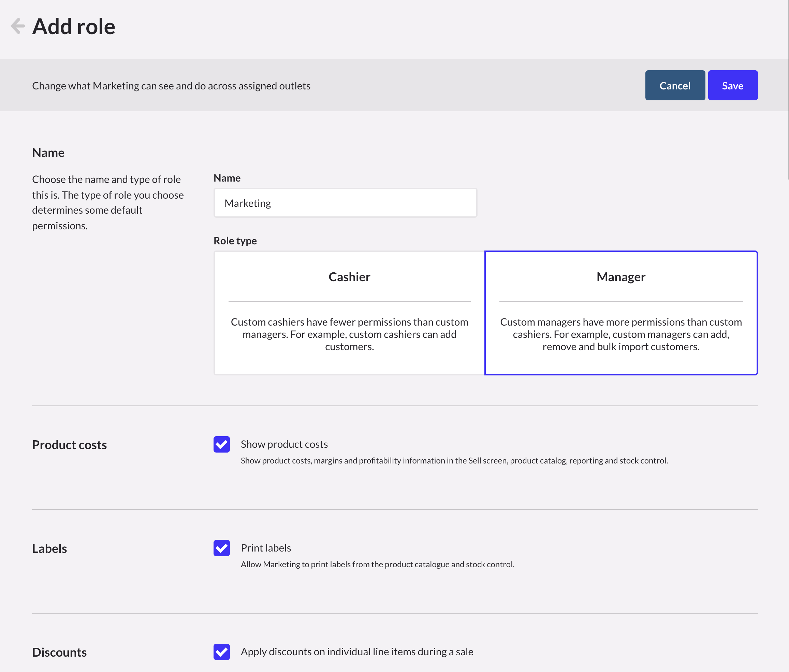Click the Labels section heading
Viewport: 789px width, 672px height.
[49, 548]
